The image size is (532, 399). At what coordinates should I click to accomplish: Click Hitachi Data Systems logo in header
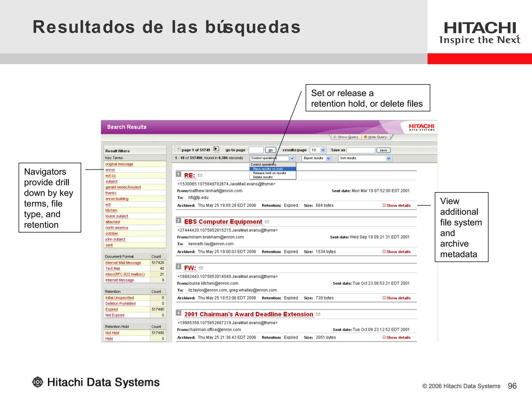click(421, 127)
